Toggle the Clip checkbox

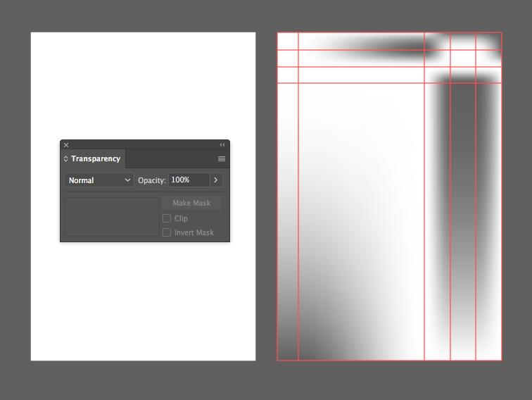coord(167,218)
